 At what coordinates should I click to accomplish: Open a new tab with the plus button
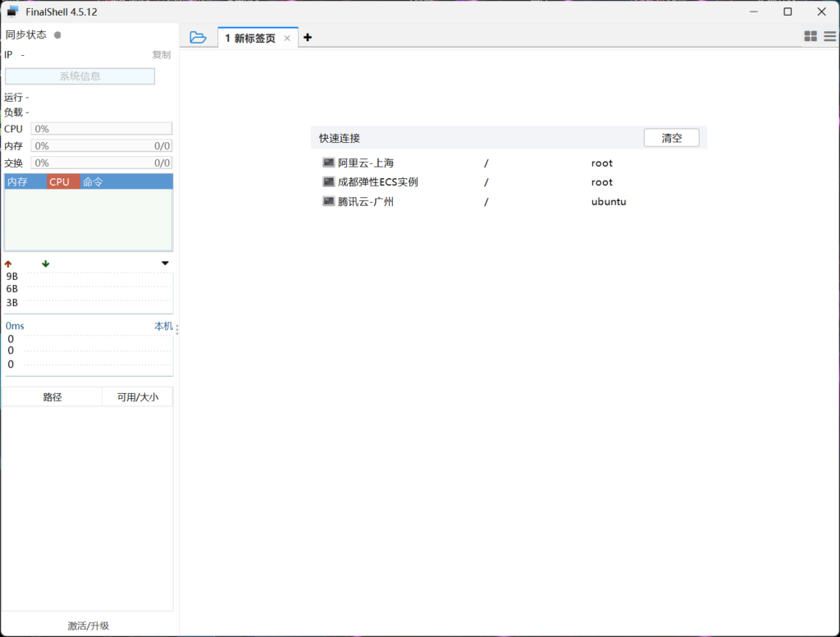pos(307,37)
